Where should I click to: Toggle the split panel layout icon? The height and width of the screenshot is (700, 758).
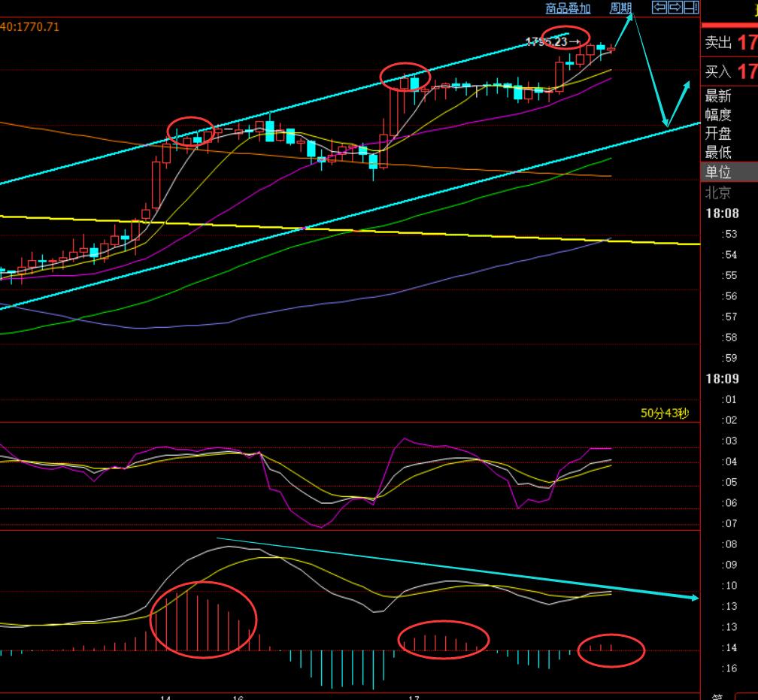click(x=691, y=8)
